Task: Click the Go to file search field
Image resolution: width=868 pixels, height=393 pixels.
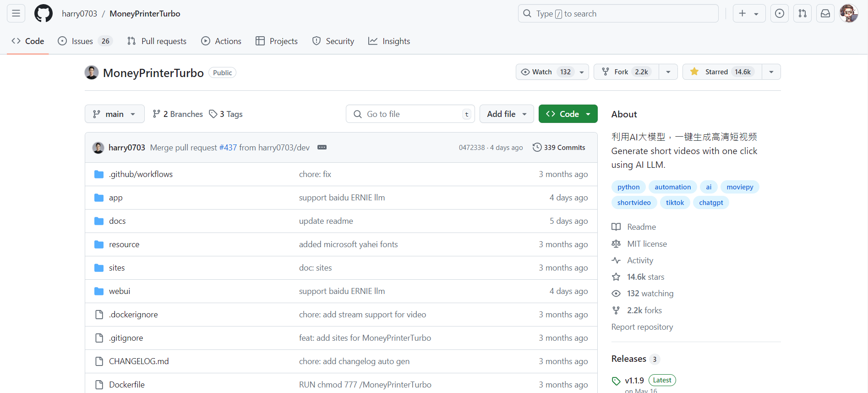Action: pos(410,114)
